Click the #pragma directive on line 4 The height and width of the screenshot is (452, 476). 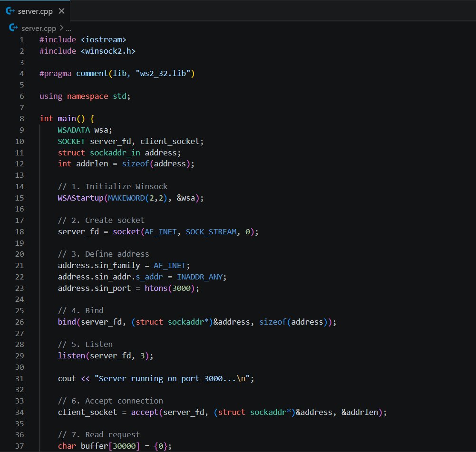55,73
